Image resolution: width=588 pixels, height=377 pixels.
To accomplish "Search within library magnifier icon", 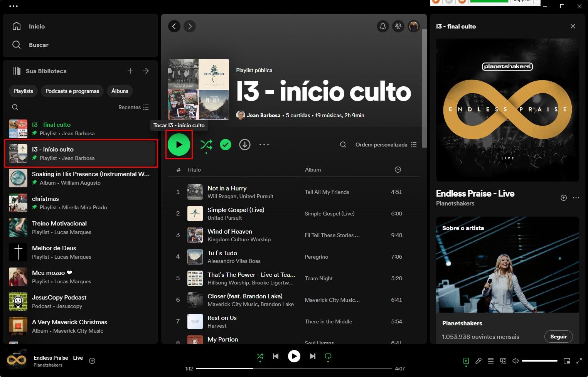I will 15,107.
